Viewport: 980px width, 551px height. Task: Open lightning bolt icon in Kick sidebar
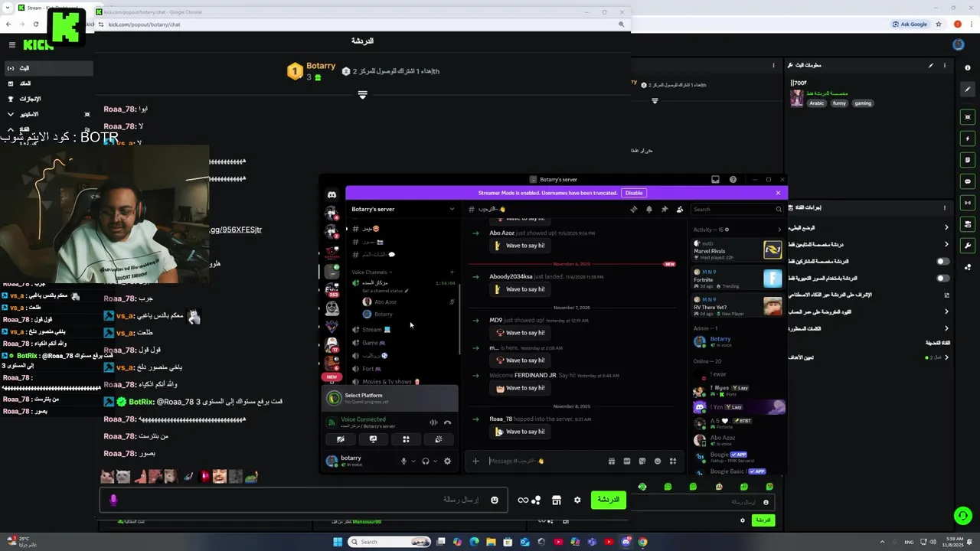[968, 139]
